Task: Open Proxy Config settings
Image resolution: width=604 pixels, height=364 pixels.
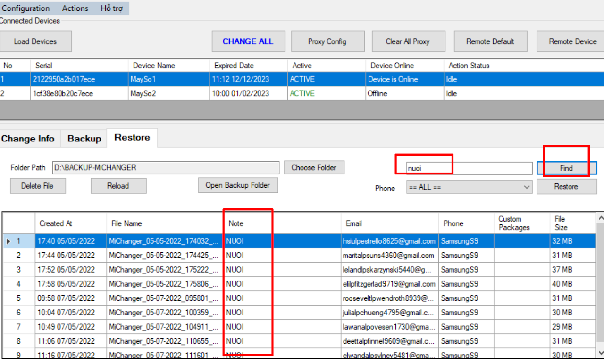Action: coord(327,41)
